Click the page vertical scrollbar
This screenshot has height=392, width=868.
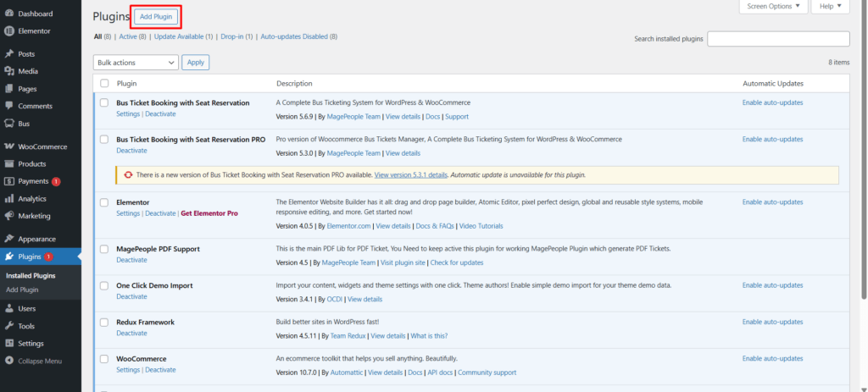[865, 149]
